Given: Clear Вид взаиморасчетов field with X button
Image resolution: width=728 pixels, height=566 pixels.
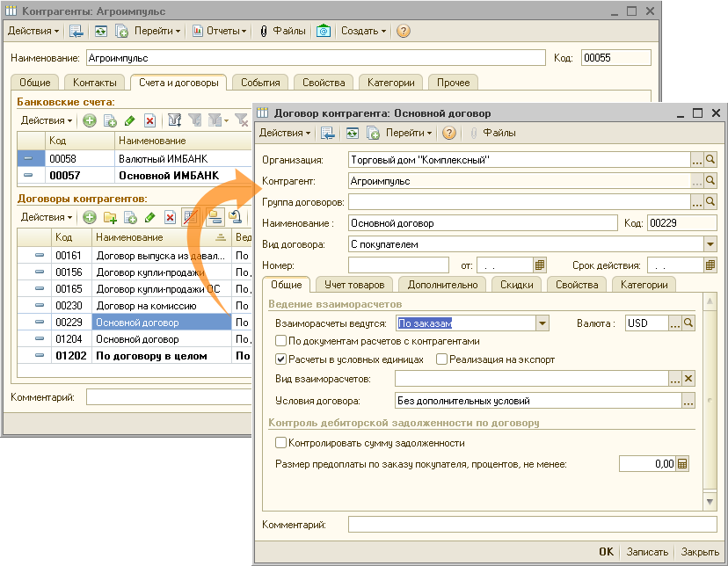Looking at the screenshot, I should coord(688,379).
